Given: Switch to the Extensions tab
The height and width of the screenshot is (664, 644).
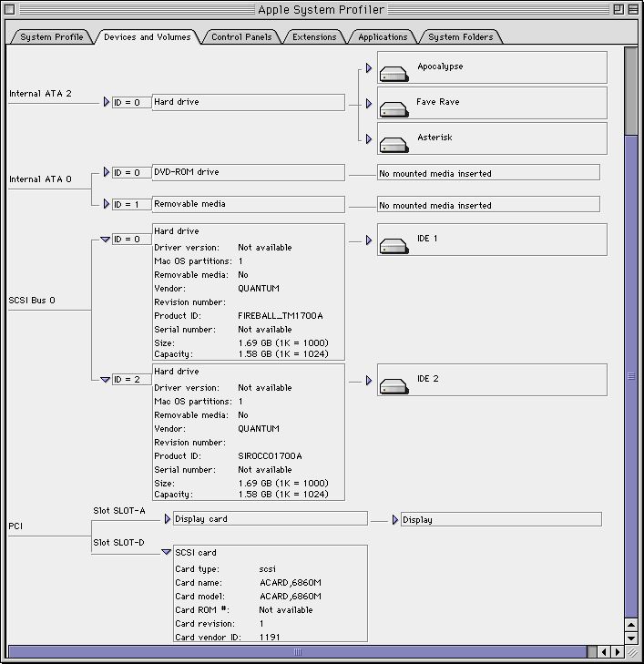Looking at the screenshot, I should tap(314, 37).
